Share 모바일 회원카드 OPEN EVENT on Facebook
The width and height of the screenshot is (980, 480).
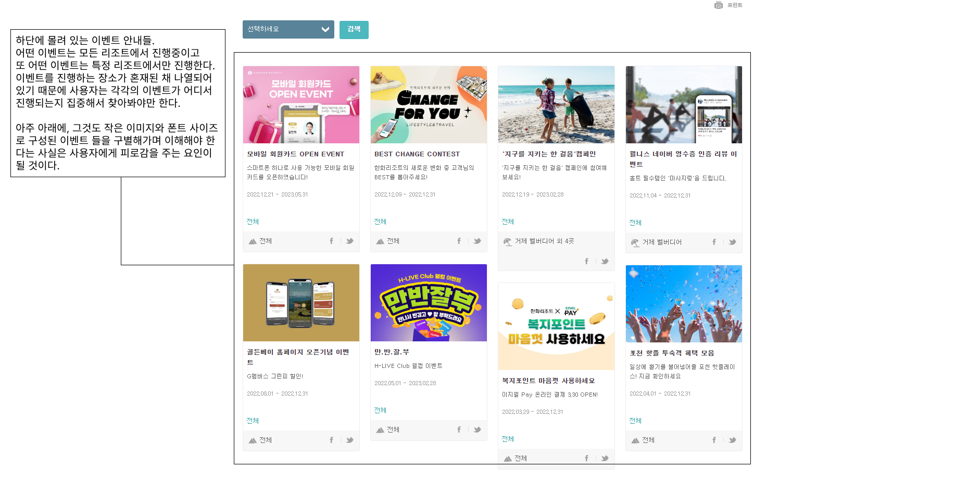pos(331,241)
